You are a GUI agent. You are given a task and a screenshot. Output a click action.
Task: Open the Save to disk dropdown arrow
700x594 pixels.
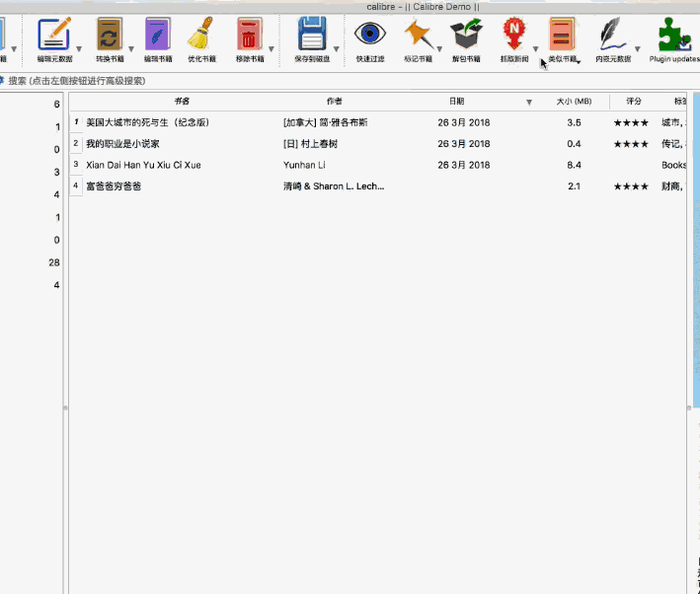click(x=336, y=49)
